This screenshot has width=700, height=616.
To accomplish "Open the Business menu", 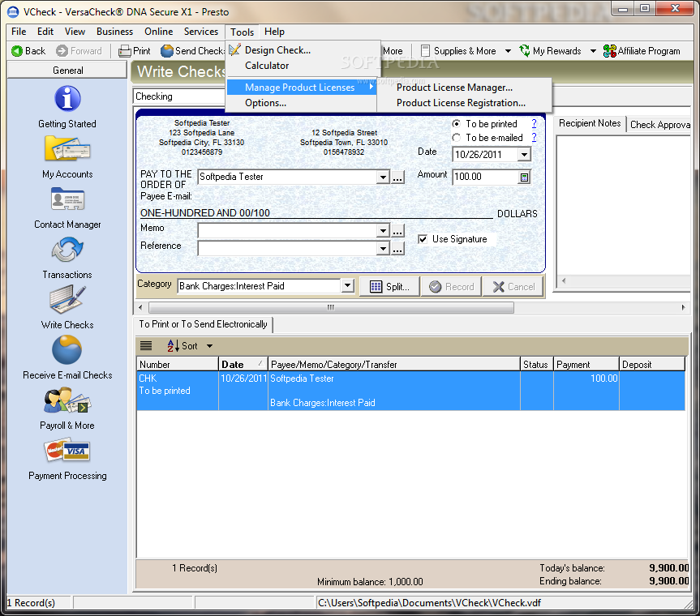I will coord(114,32).
